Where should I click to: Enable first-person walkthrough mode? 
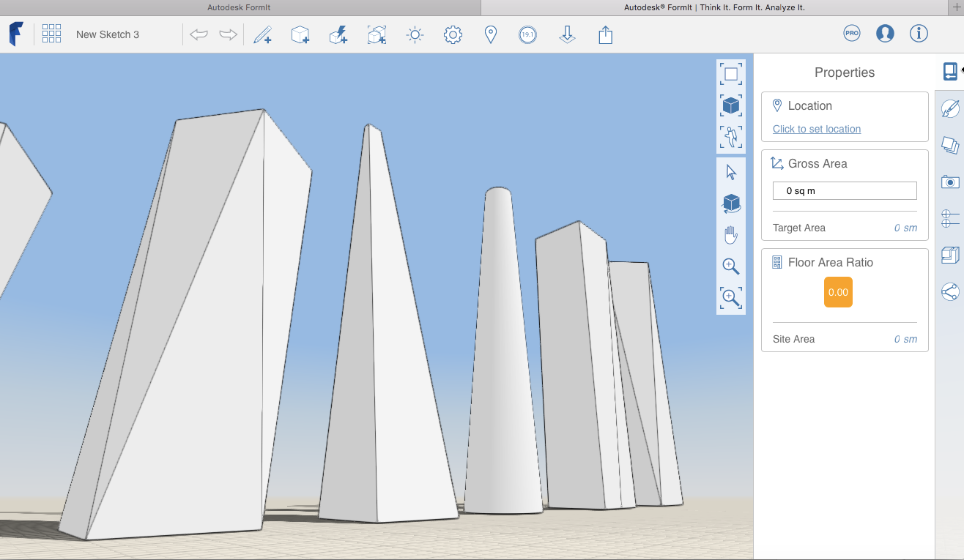point(730,137)
